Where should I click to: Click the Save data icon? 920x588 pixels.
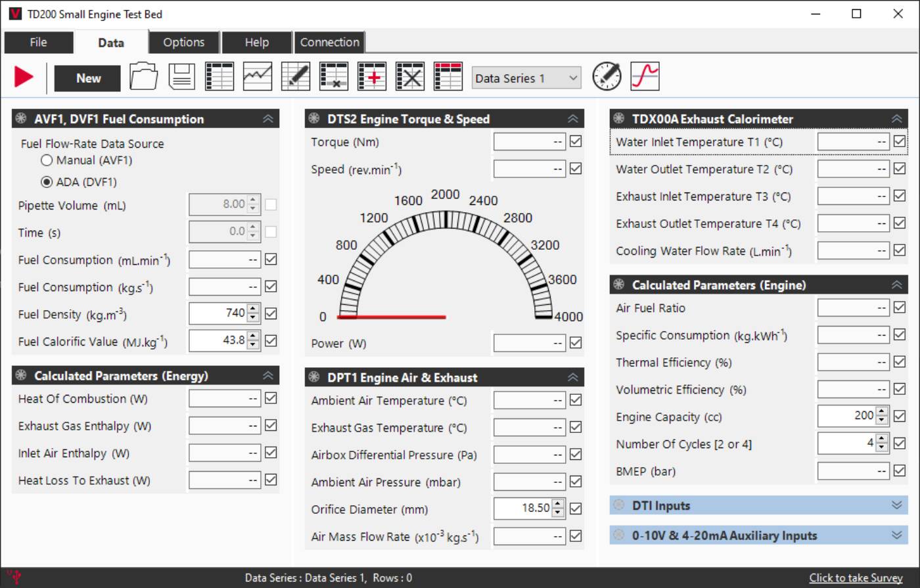click(x=181, y=76)
